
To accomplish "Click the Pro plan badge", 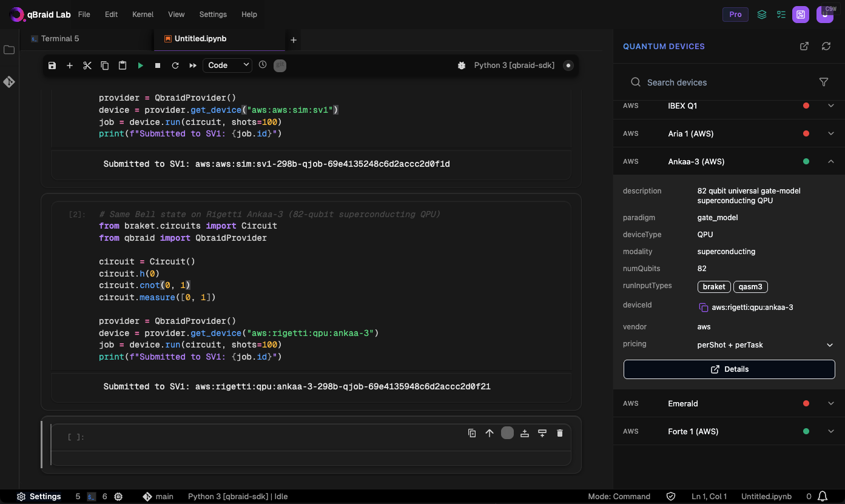I will click(735, 15).
